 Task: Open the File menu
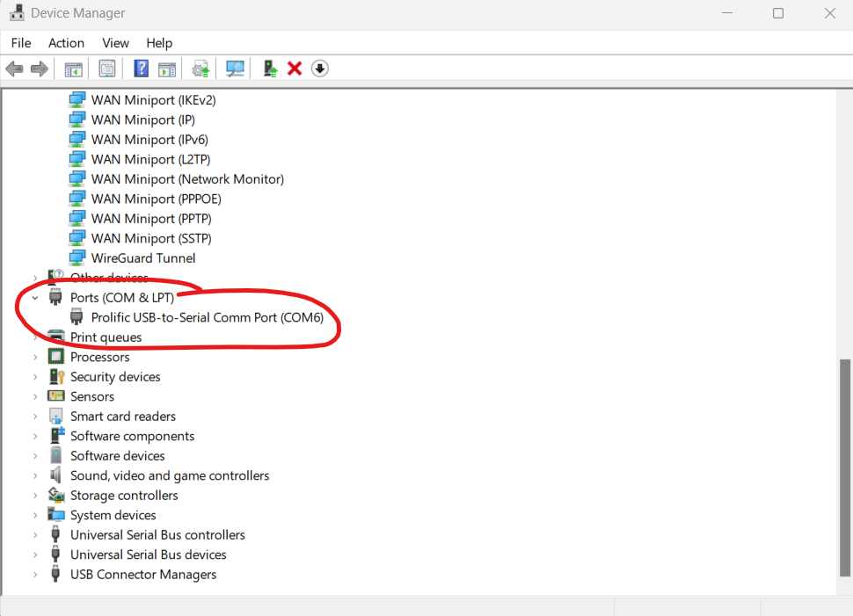click(21, 43)
